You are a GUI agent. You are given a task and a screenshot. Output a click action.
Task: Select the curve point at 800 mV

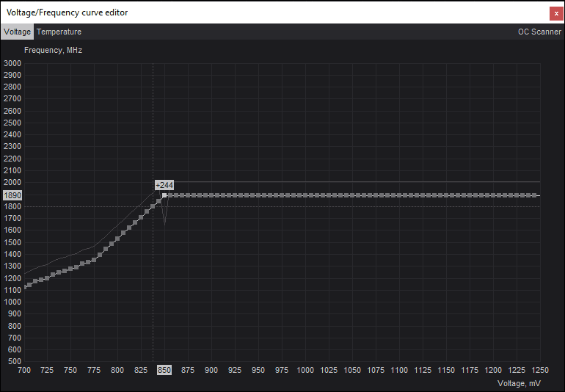(117, 239)
